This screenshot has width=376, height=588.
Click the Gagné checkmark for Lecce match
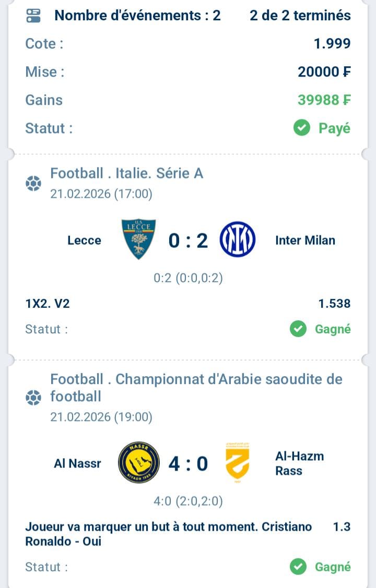[298, 329]
